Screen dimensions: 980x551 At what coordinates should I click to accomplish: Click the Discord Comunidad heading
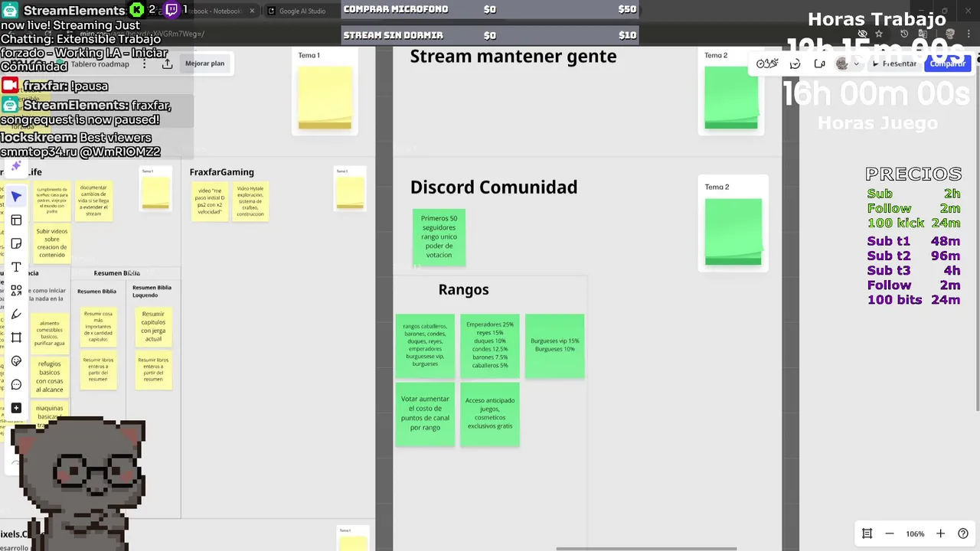(494, 187)
